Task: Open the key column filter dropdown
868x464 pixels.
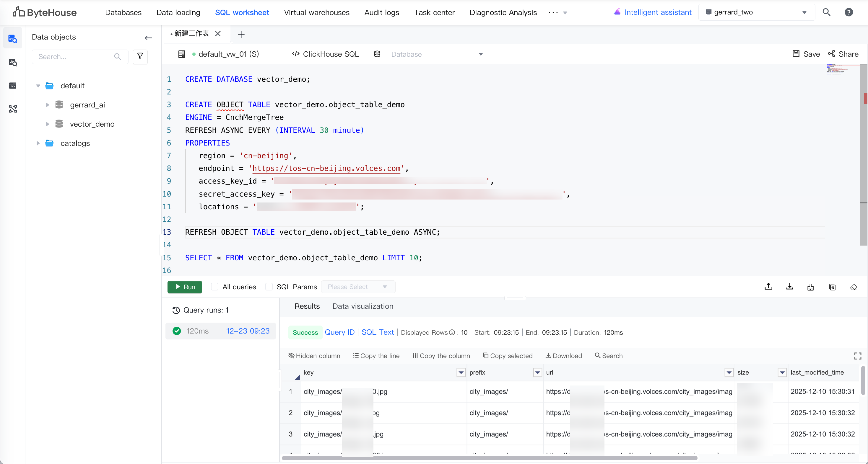Action: 461,372
